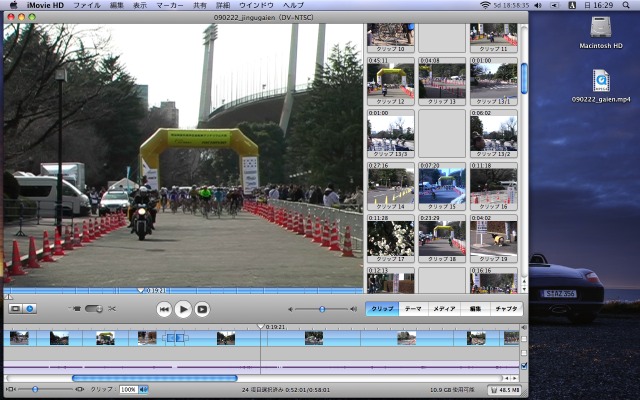
Task: Click the scissors icon on the camera switch
Action: pos(112,308)
